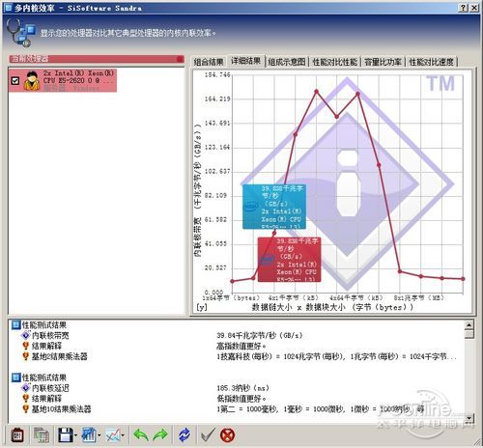Viewport: 483px width, 448px height.
Task: Switch to the 组成示意图 tab
Action: [x=286, y=62]
